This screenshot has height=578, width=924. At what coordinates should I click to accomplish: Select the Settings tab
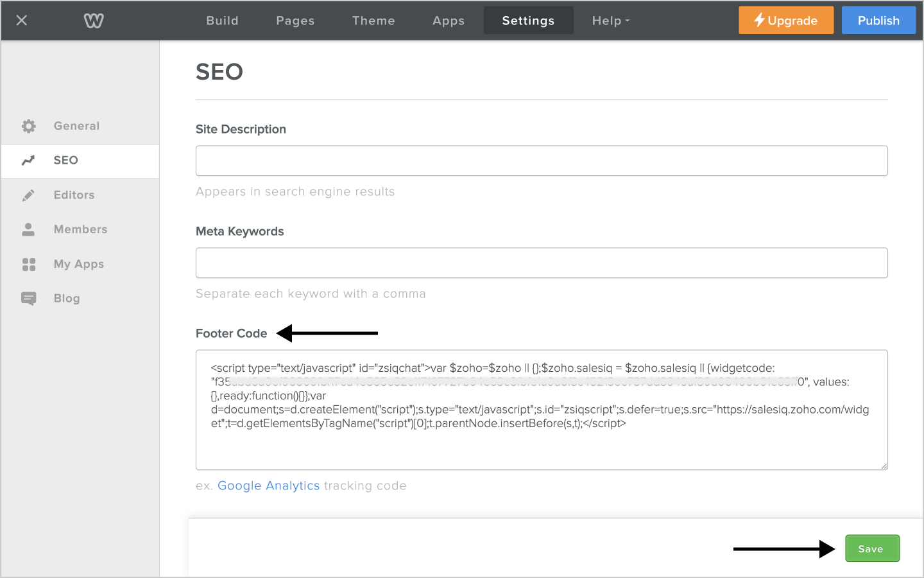pyautogui.click(x=528, y=21)
